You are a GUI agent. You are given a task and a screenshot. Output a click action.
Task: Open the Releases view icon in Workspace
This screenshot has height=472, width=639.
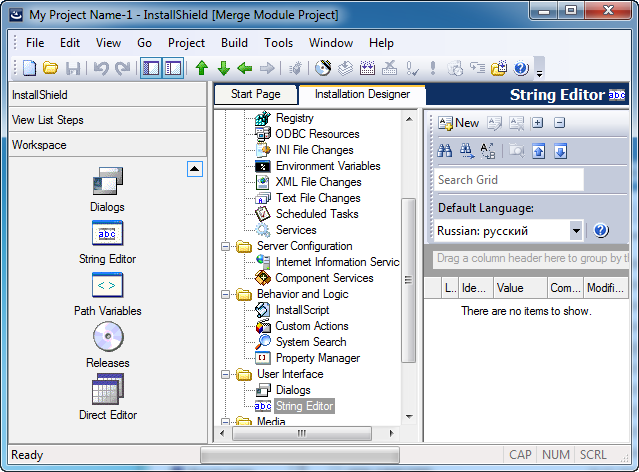tap(108, 338)
